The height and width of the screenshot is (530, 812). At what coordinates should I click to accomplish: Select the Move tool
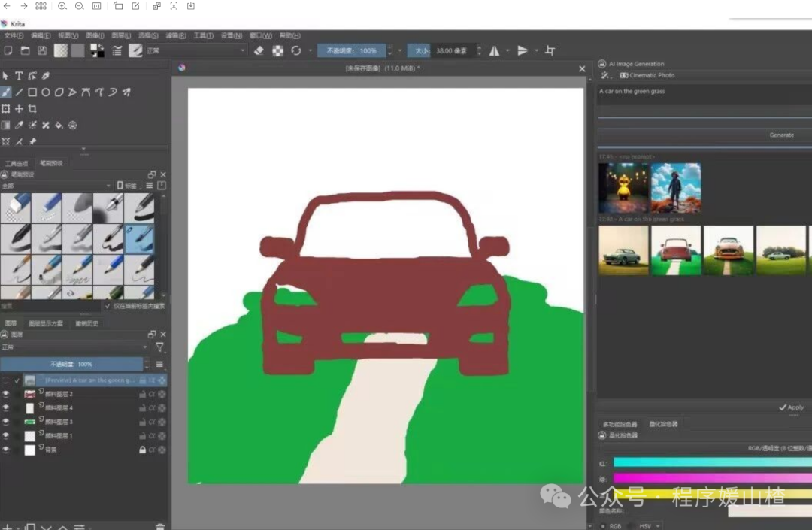[x=19, y=109]
